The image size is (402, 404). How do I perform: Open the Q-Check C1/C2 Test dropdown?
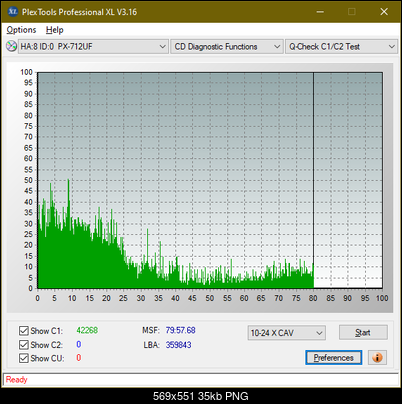(x=341, y=46)
